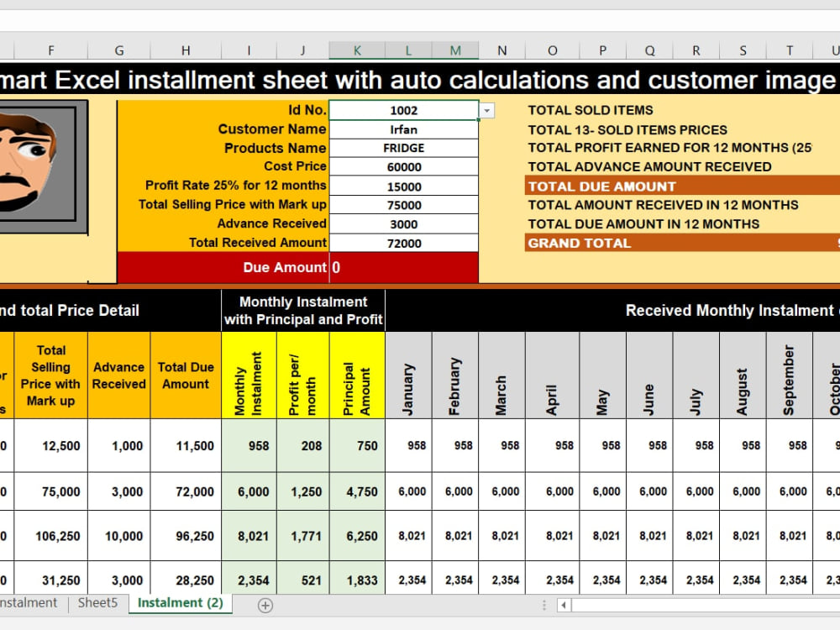Click the Id No. cell showing 1002

(404, 110)
